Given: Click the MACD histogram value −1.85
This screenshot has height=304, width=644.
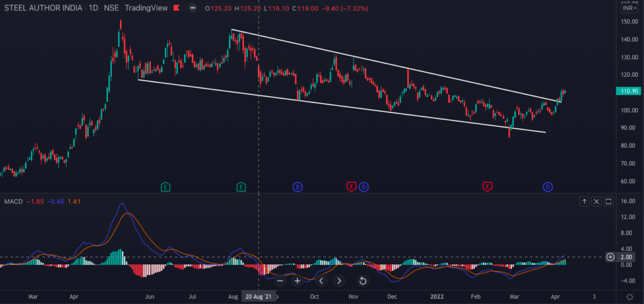Looking at the screenshot, I should point(35,201).
